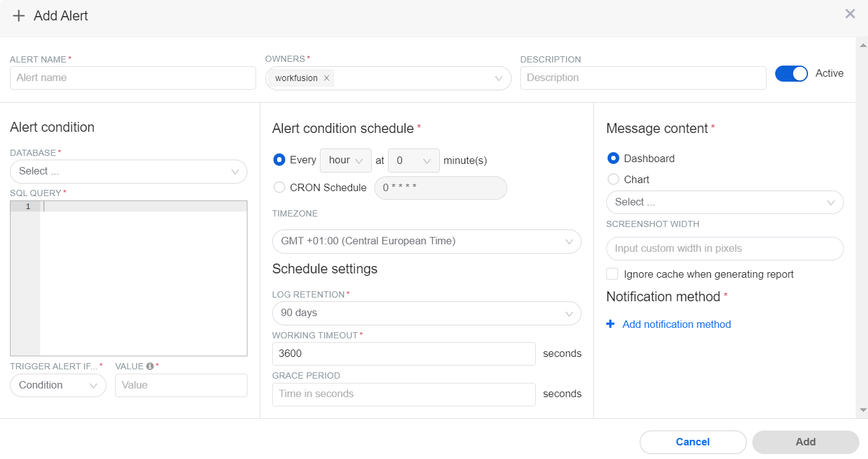
Task: Focus the Description input field
Action: (x=643, y=78)
